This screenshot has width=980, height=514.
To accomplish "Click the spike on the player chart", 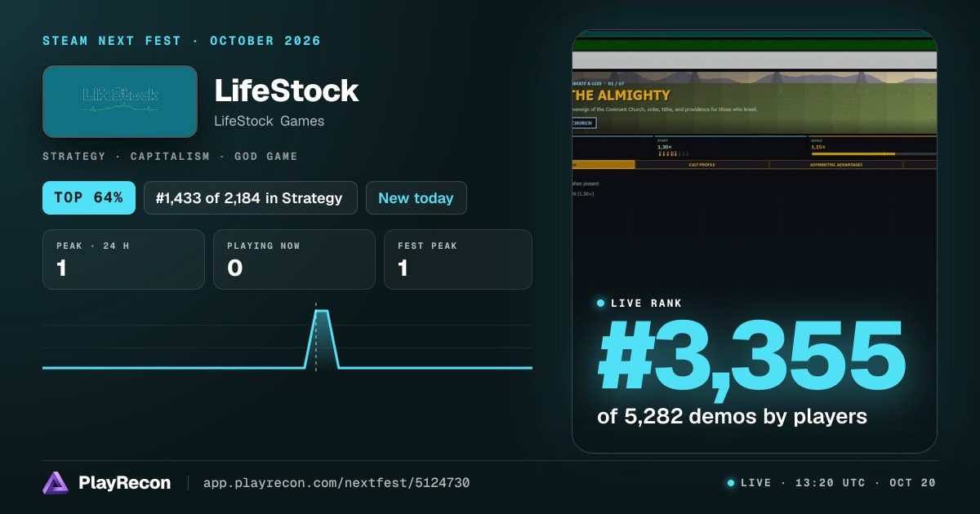I will (322, 339).
